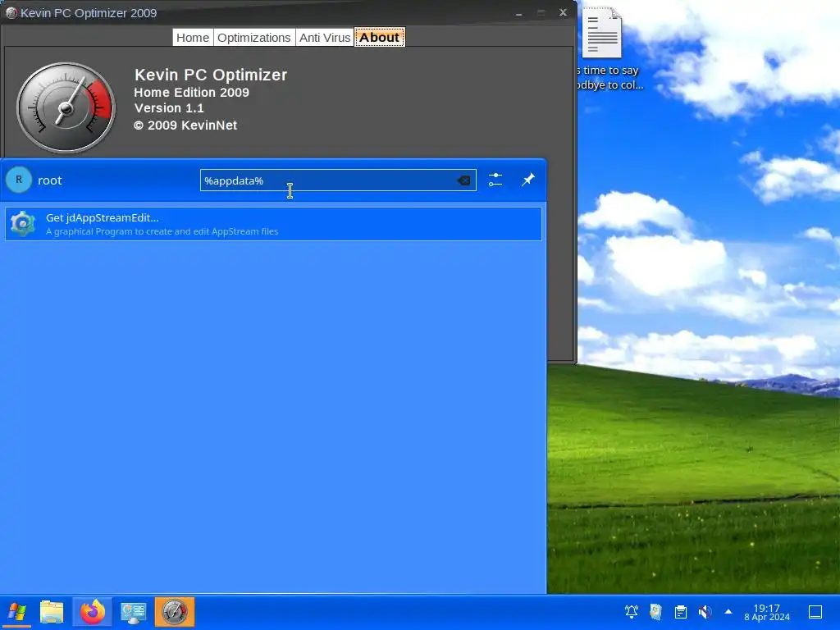Open the Anti Virus tab
Viewport: 840px width, 630px height.
325,38
